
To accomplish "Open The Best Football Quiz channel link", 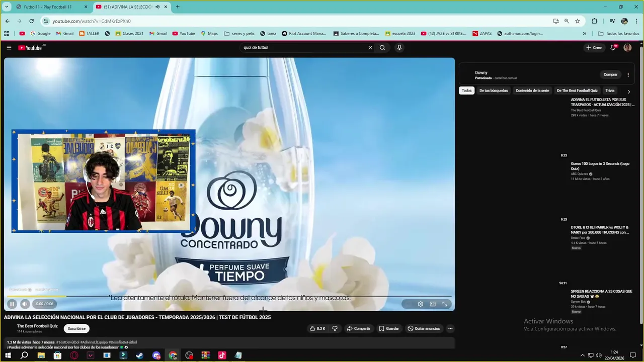I will tap(37, 326).
